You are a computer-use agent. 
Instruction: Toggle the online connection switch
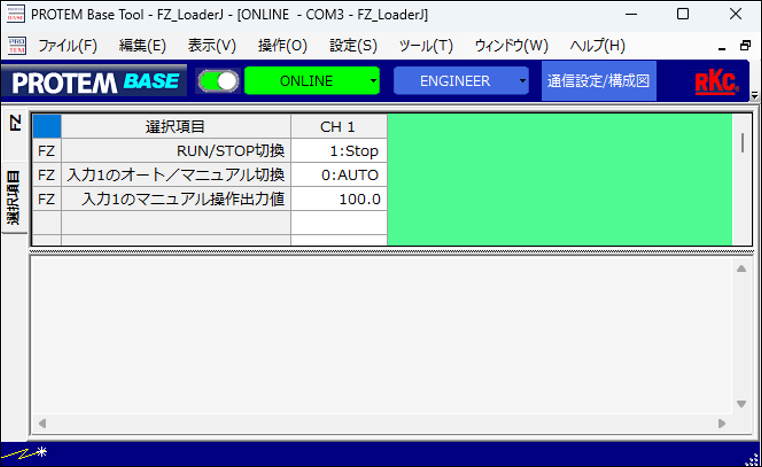219,81
